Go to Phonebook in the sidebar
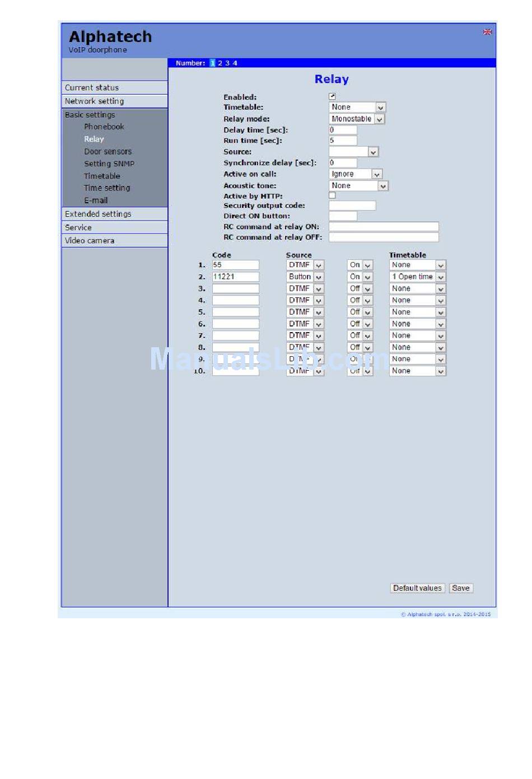Image resolution: width=532 pixels, height=779 pixels. point(104,127)
